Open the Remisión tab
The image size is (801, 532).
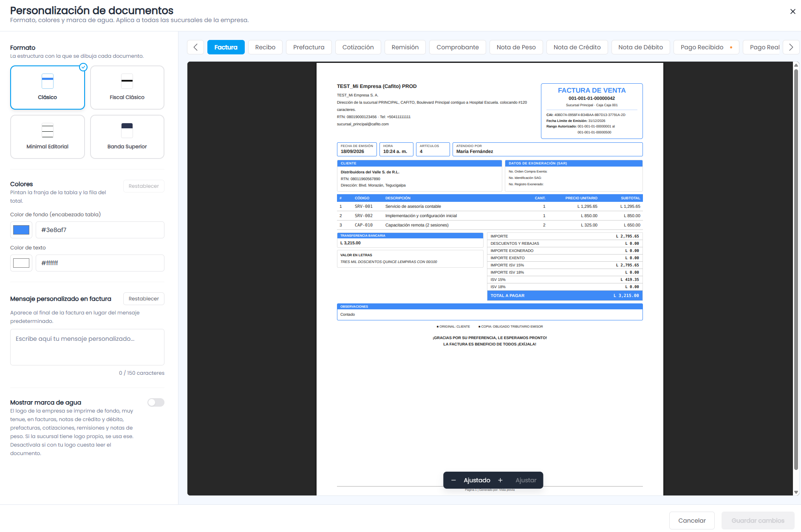click(405, 47)
